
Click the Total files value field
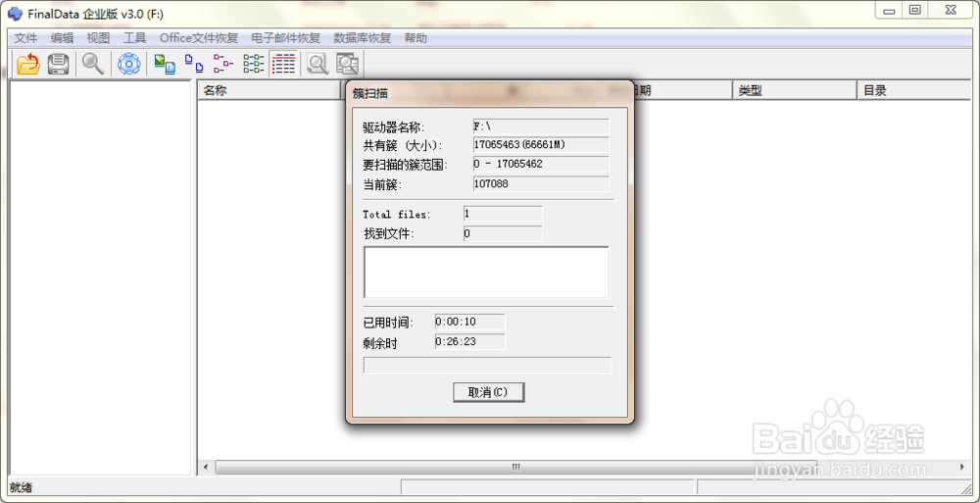coord(503,214)
